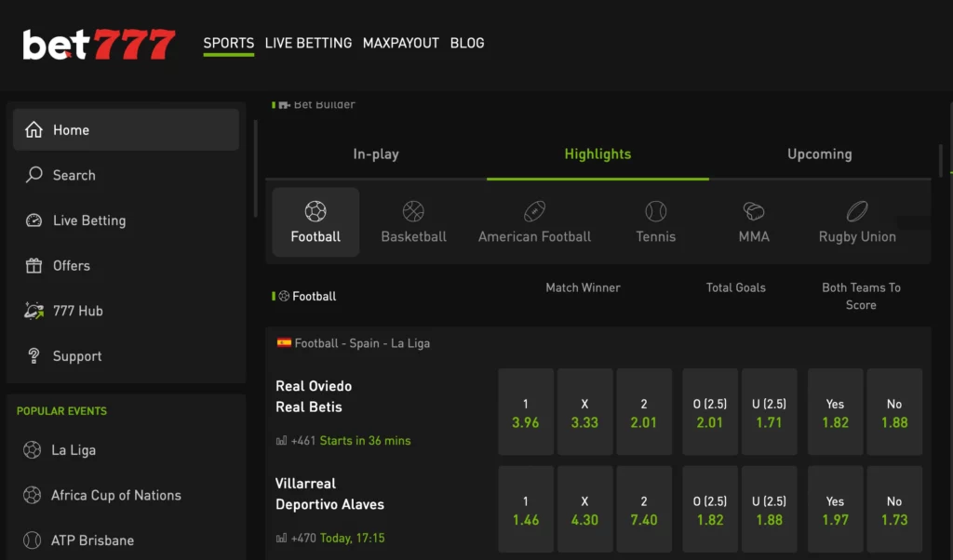Bet on Real Betis win at 2.01
953x560 pixels.
click(x=644, y=412)
